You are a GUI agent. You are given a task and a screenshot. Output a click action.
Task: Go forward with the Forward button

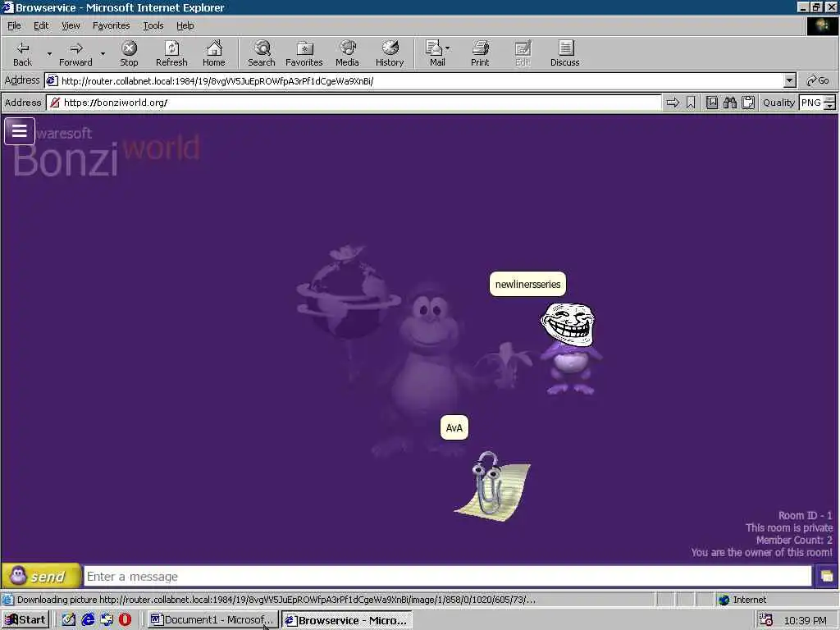point(75,53)
